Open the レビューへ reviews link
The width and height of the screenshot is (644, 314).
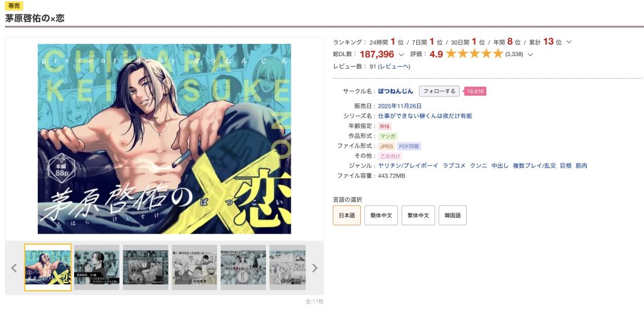(x=395, y=67)
